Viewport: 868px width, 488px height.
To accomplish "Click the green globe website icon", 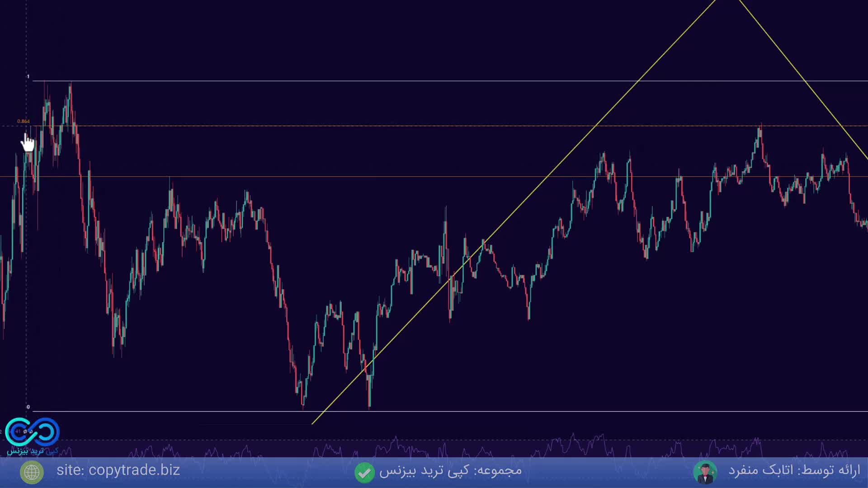I will point(32,472).
